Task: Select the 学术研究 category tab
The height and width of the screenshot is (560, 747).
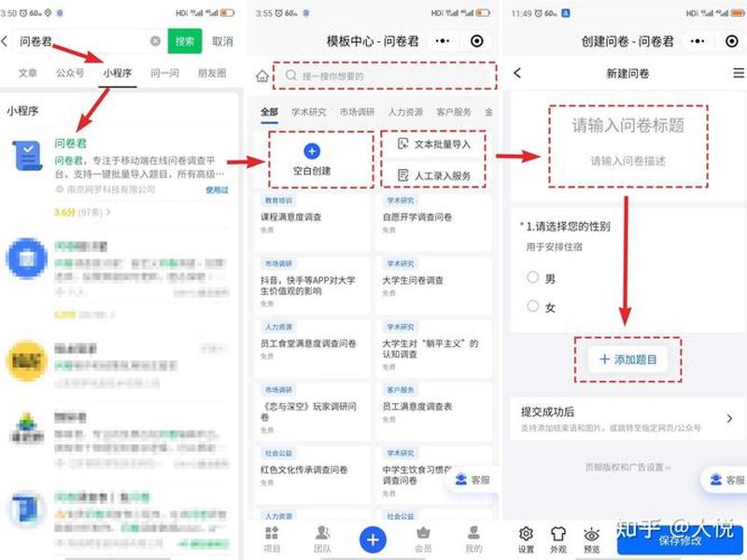Action: (x=309, y=112)
